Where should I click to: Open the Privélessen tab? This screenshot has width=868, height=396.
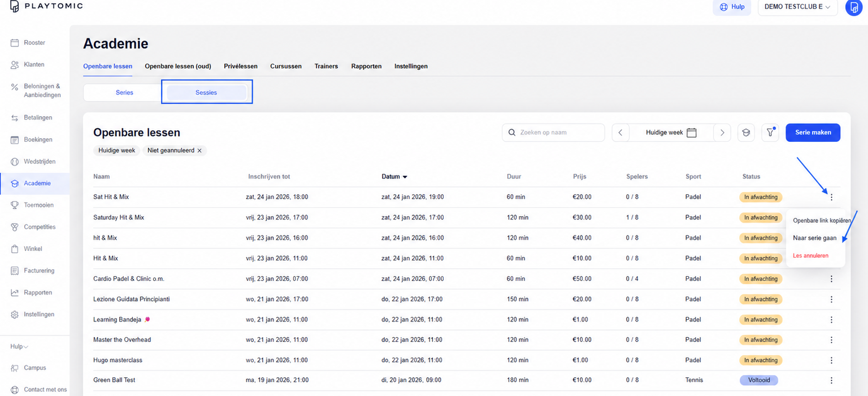coord(241,66)
